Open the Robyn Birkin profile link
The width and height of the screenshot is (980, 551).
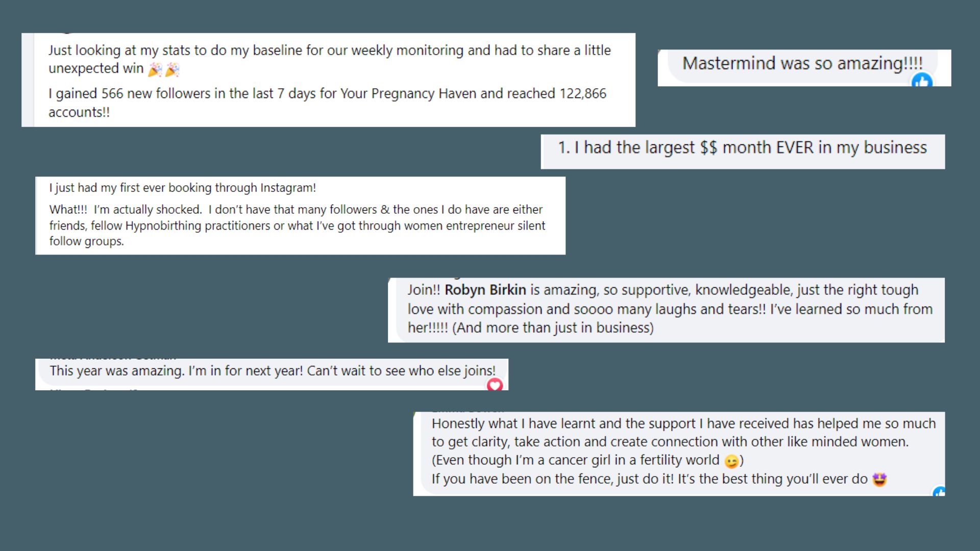click(x=485, y=290)
